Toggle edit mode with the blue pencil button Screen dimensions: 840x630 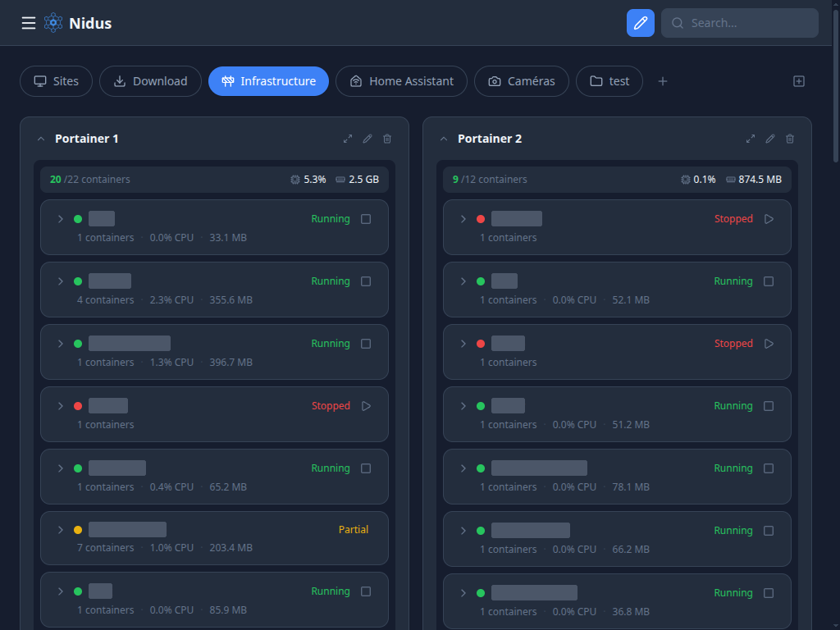[640, 23]
